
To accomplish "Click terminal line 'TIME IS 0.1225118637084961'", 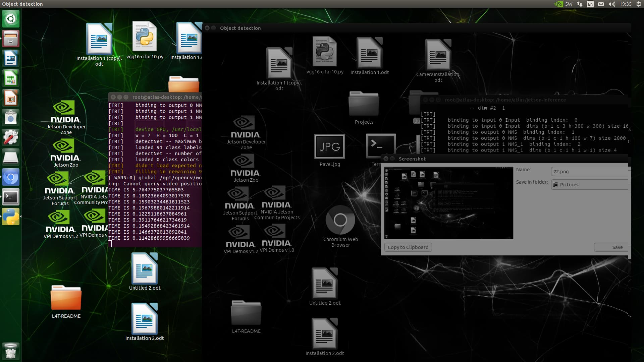I will (x=148, y=214).
